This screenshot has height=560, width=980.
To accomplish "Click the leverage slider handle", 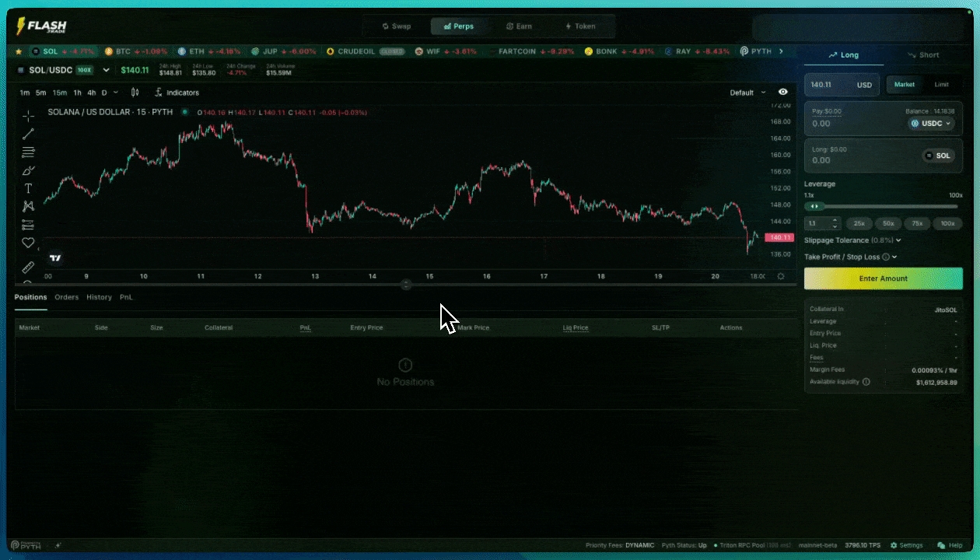I will [814, 206].
